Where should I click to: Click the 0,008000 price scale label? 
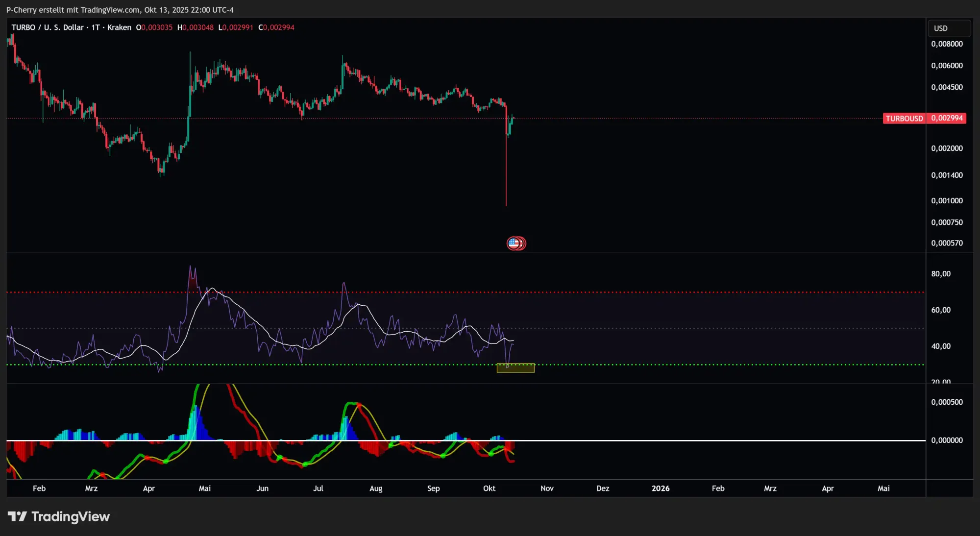[947, 44]
